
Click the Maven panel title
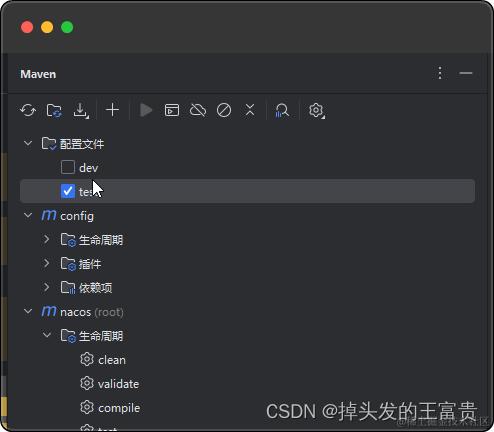(38, 74)
